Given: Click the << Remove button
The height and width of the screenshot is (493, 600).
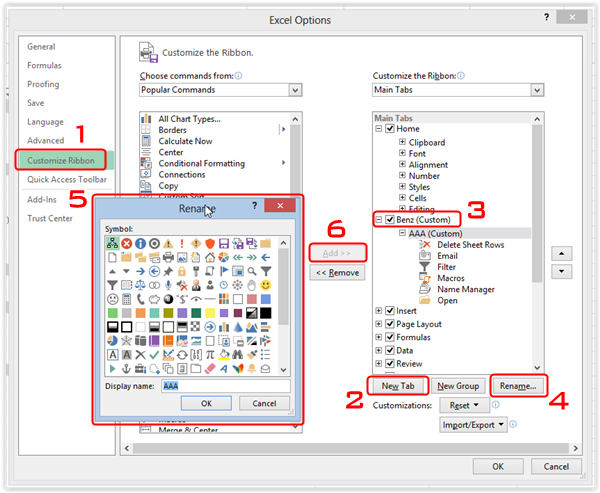Looking at the screenshot, I should (338, 273).
